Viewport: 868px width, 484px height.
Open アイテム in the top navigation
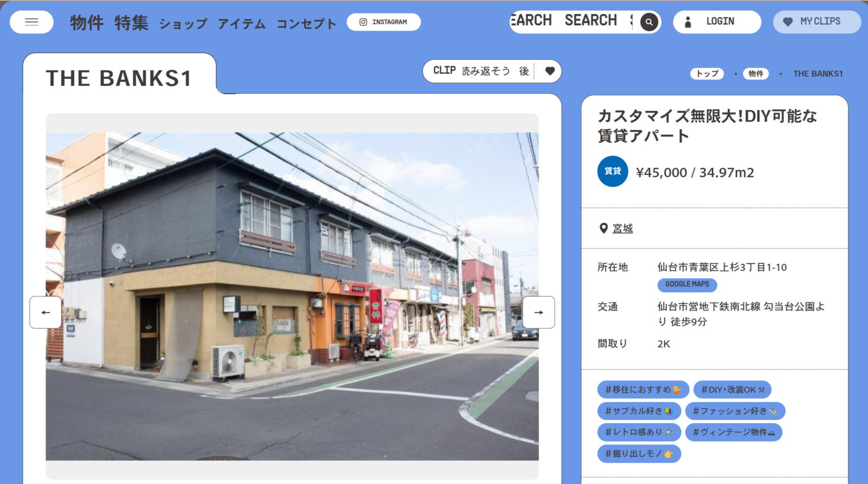tap(241, 24)
